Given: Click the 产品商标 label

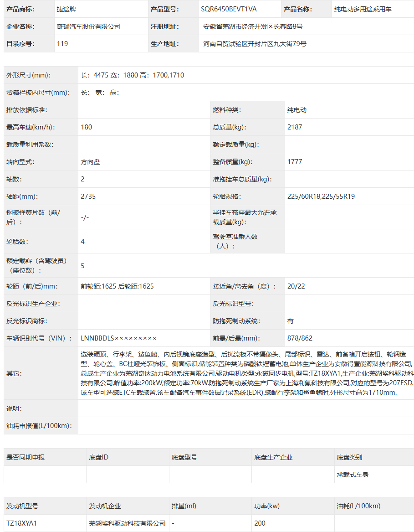Looking at the screenshot, I should [x=20, y=9].
